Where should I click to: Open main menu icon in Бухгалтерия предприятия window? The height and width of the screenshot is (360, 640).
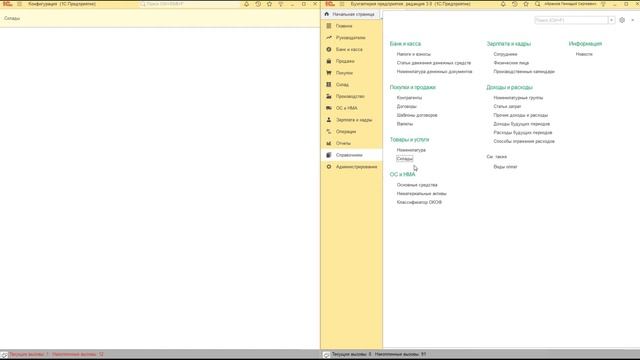(x=342, y=4)
